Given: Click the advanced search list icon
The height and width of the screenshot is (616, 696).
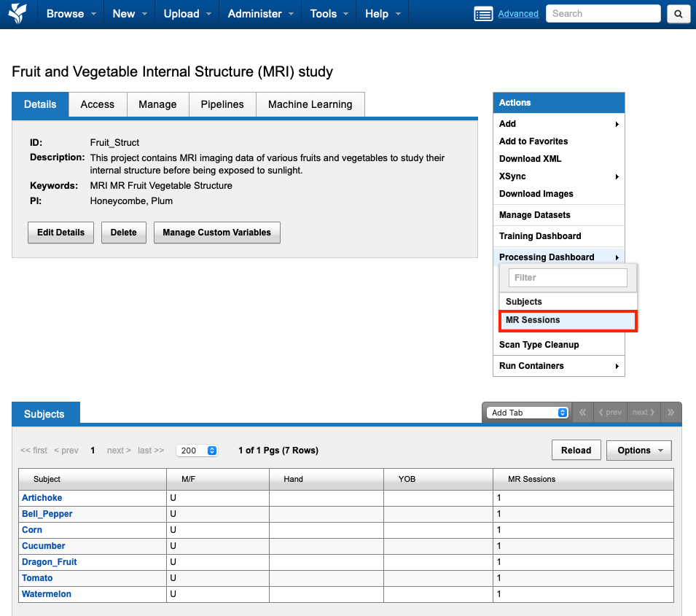Looking at the screenshot, I should click(483, 14).
